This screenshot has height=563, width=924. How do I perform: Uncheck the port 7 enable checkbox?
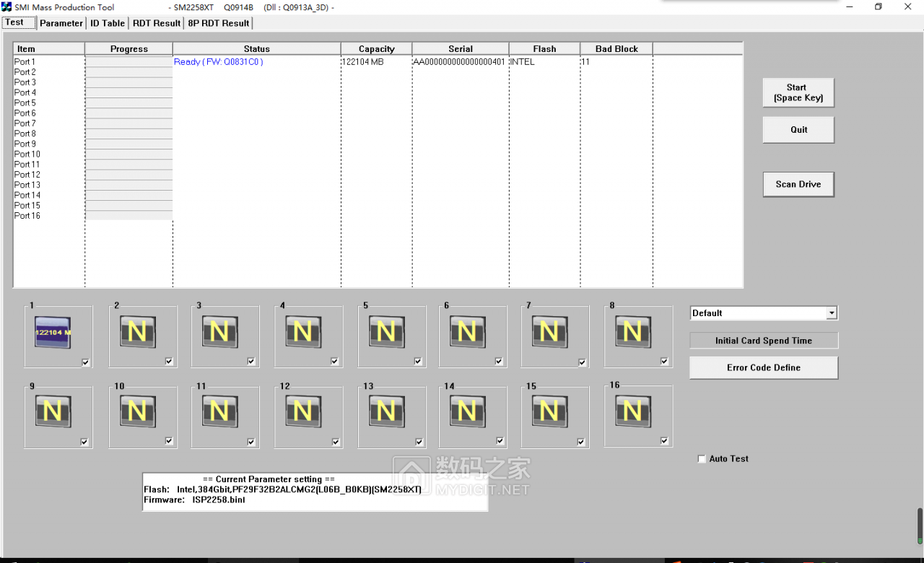(583, 362)
